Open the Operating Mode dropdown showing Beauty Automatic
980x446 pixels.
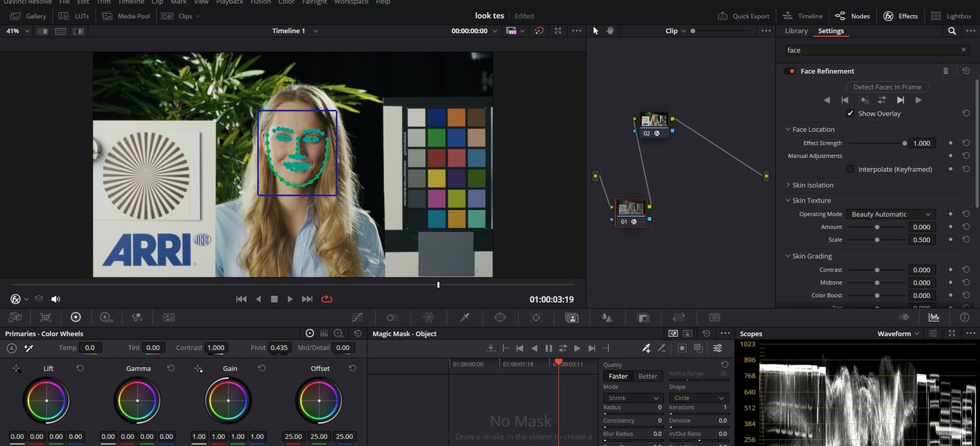(x=890, y=214)
